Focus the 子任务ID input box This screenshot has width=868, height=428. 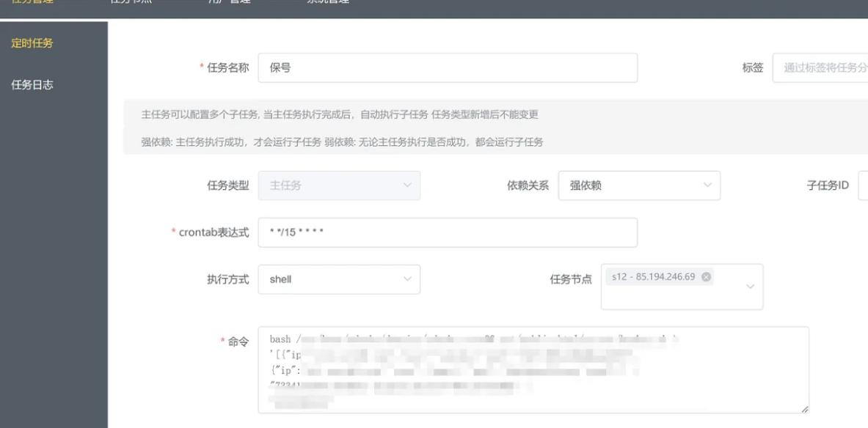pyautogui.click(x=863, y=185)
